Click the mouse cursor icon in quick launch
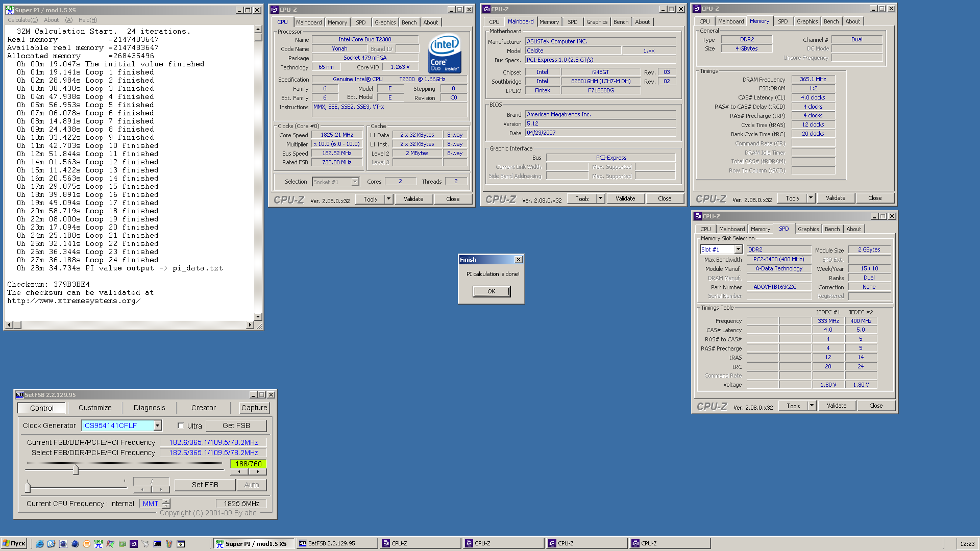980x551 pixels. pyautogui.click(x=145, y=544)
